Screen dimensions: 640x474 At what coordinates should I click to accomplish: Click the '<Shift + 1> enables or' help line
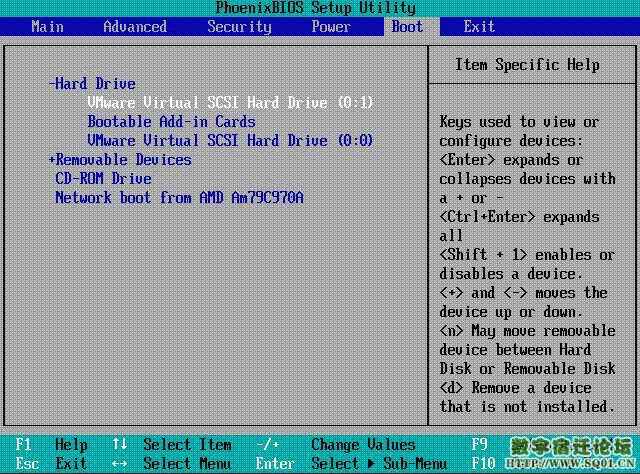(527, 255)
